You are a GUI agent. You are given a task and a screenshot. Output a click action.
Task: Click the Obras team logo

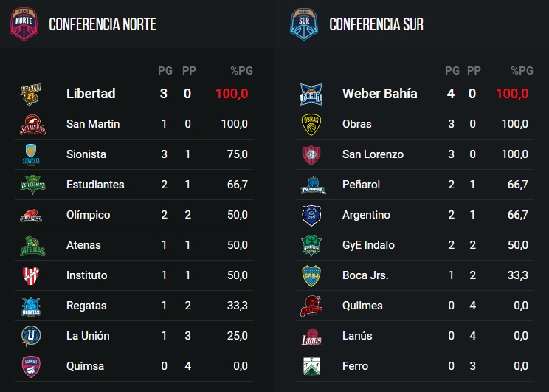tap(310, 124)
